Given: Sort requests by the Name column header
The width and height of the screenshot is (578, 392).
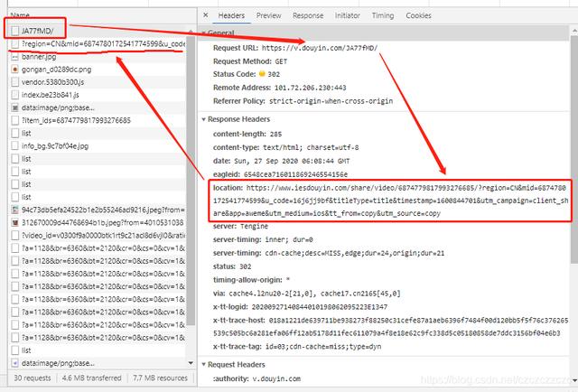Looking at the screenshot, I should (20, 15).
